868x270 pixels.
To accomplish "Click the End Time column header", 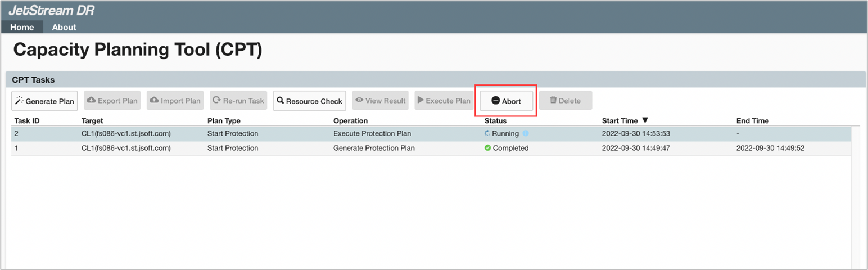I will 752,121.
